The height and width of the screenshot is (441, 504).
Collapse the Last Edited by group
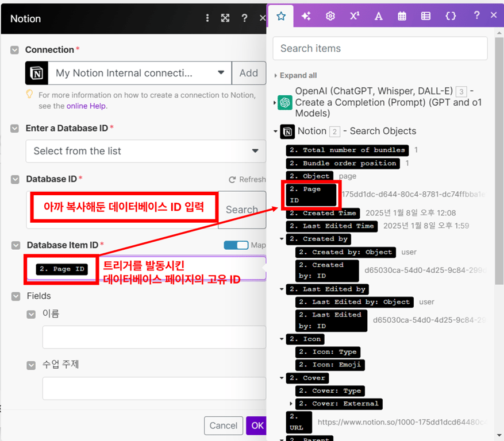282,289
